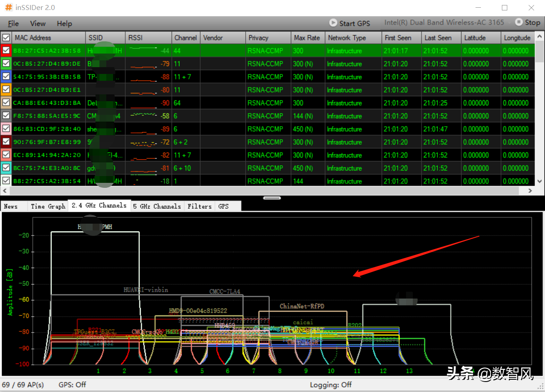Toggle the cyan checkbox for BC:75:74:E3:A0:8C
Screen dimensions: 545x392
pos(6,167)
